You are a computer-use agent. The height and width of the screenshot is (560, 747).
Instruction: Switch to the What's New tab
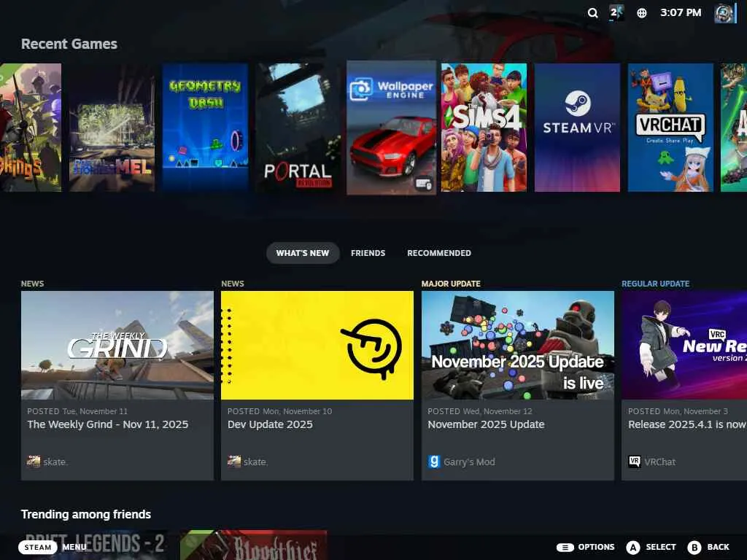(x=303, y=253)
